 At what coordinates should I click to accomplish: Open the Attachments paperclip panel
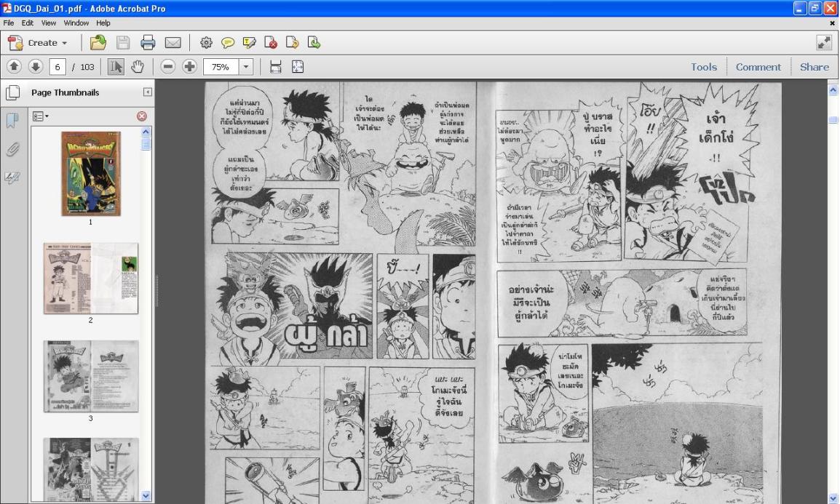click(x=12, y=149)
